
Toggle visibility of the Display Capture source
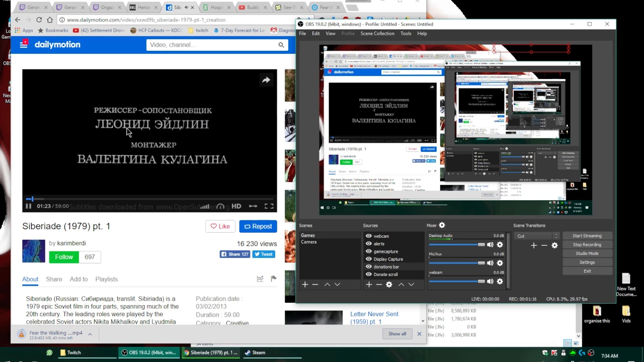tap(369, 259)
